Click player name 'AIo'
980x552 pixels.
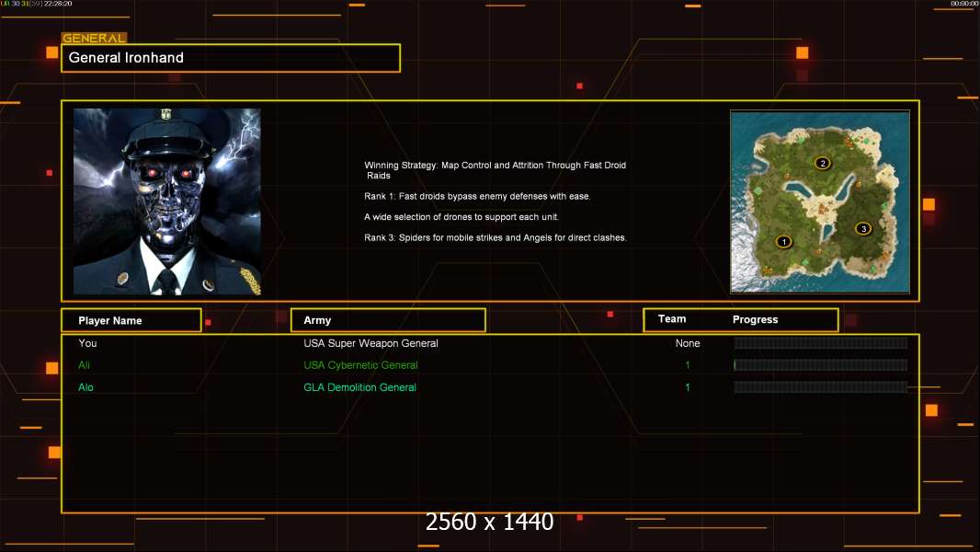pyautogui.click(x=85, y=387)
